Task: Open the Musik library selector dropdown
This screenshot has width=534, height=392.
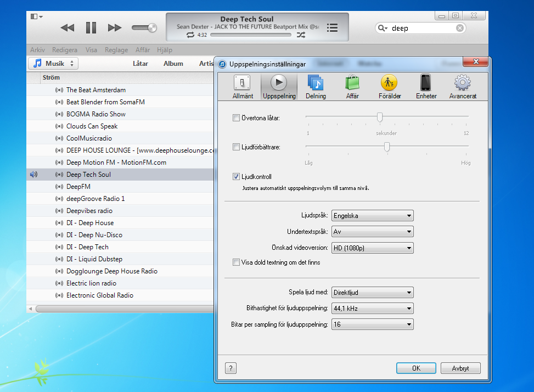Action: (x=53, y=63)
